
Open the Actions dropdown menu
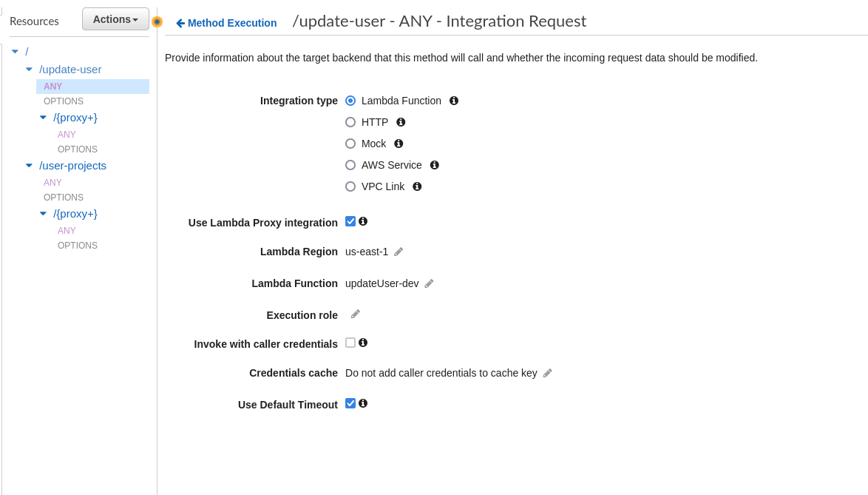pyautogui.click(x=115, y=18)
